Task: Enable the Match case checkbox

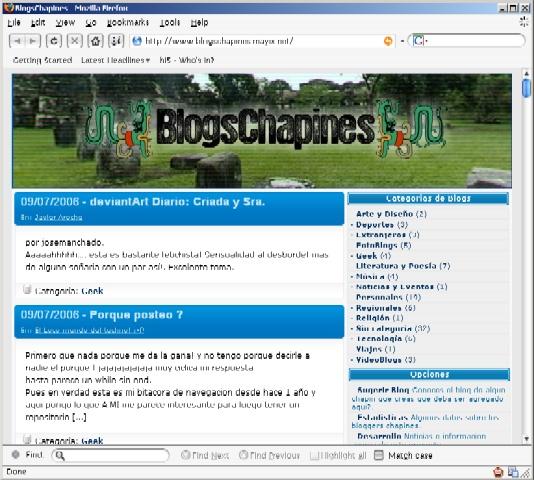Action: point(379,455)
